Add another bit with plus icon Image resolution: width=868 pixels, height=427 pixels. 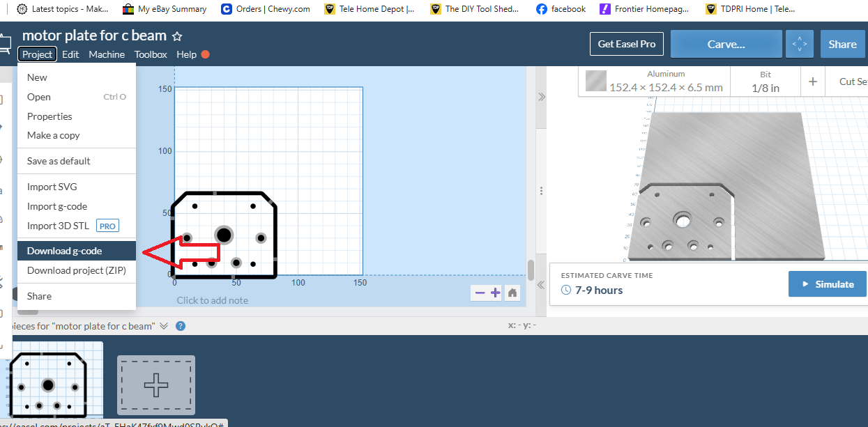click(813, 81)
